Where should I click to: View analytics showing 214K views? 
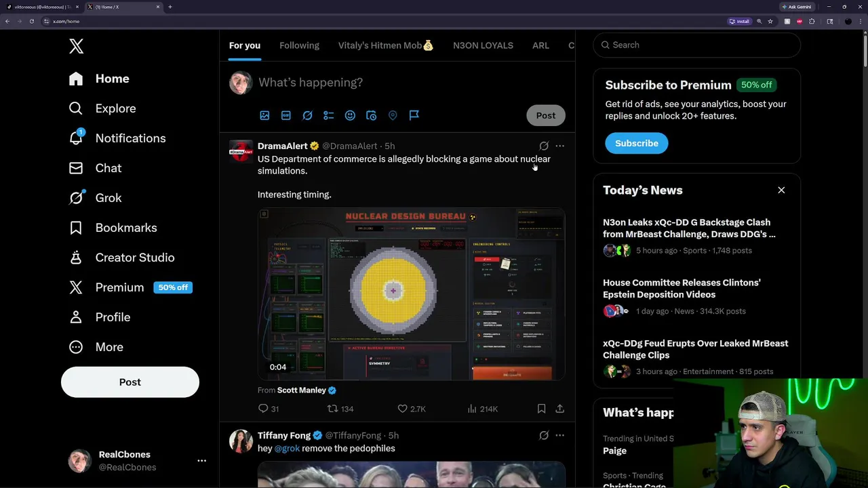pos(483,409)
